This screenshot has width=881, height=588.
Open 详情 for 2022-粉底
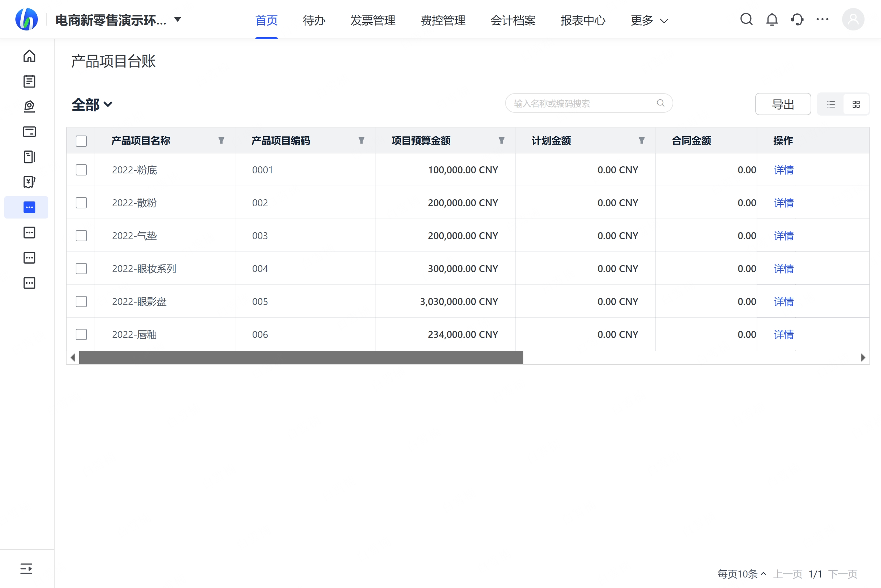pos(784,170)
